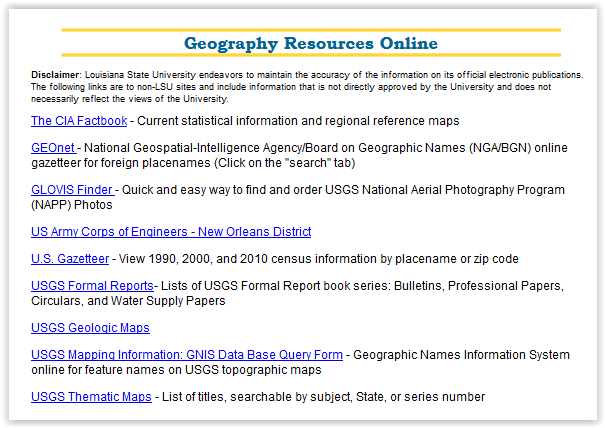605x428 pixels.
Task: Follow the USGS Thematic Maps link
Action: pos(91,397)
